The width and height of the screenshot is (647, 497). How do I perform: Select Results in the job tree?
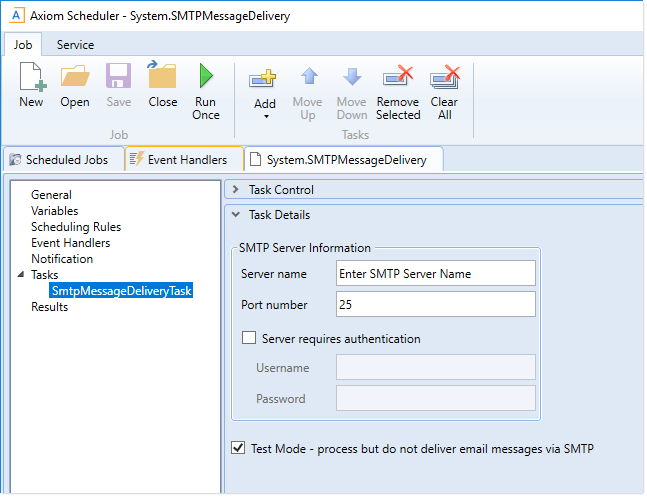tap(50, 307)
